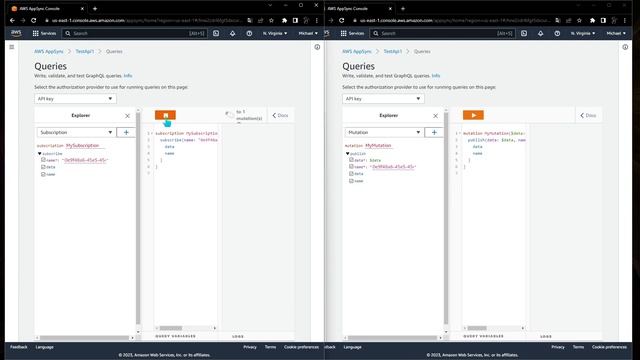Open CloudShell icon in left window header
This screenshot has width=640, height=360.
pyautogui.click(x=216, y=33)
